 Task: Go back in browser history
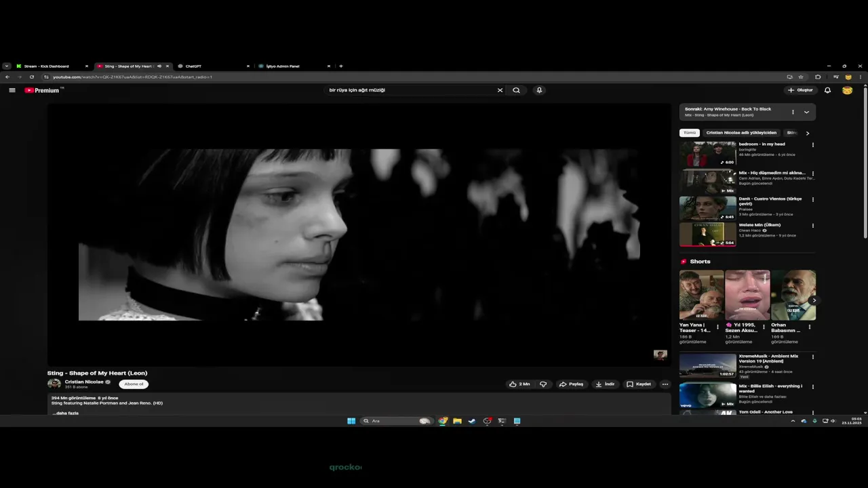coord(7,77)
